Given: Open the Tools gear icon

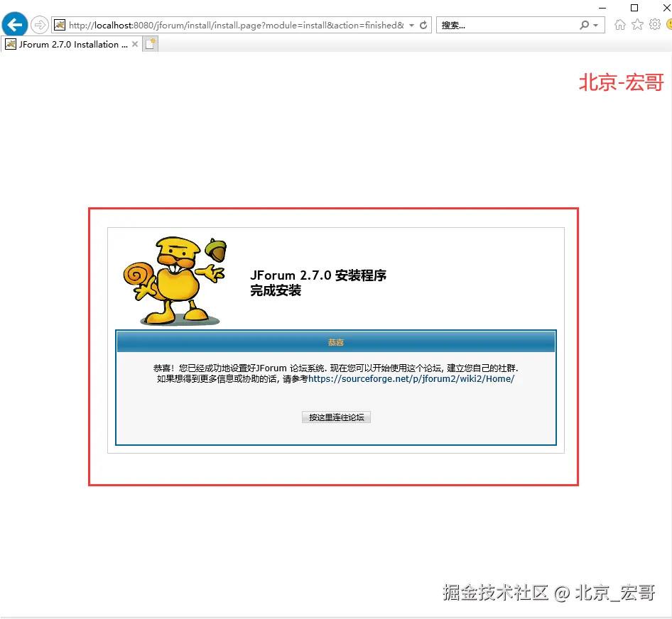Looking at the screenshot, I should click(x=655, y=24).
